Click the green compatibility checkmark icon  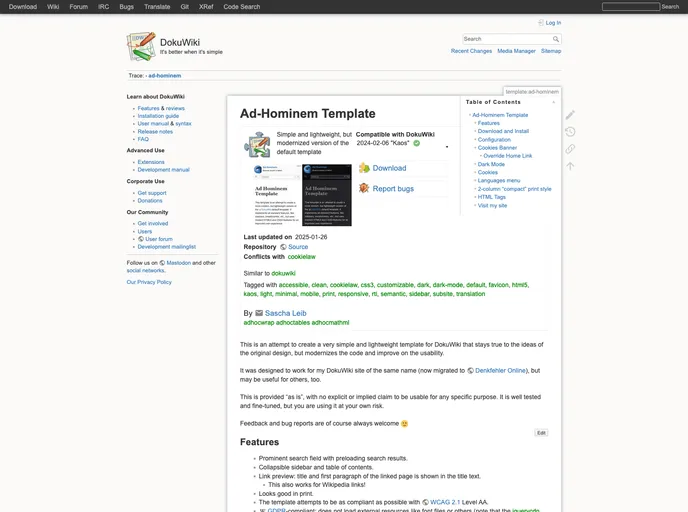click(416, 143)
